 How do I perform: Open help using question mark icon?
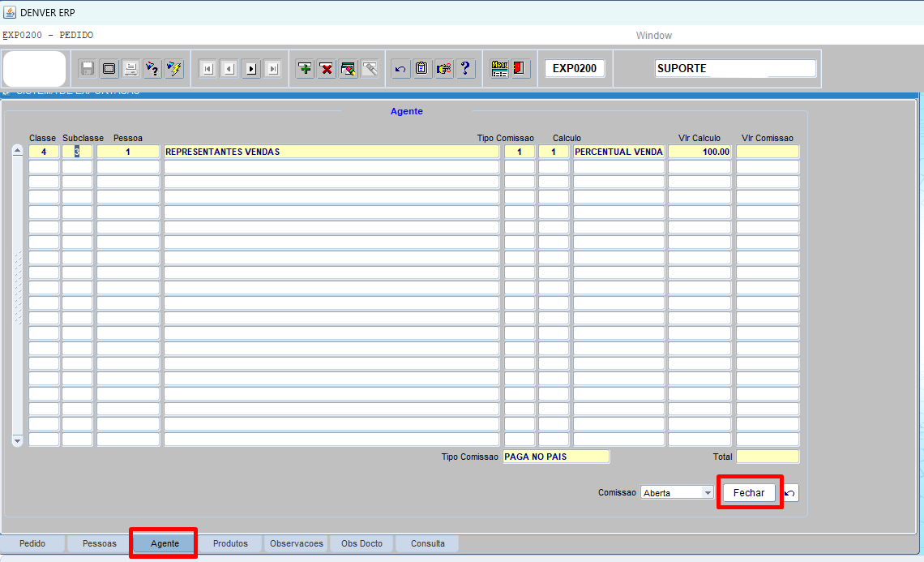[x=465, y=69]
